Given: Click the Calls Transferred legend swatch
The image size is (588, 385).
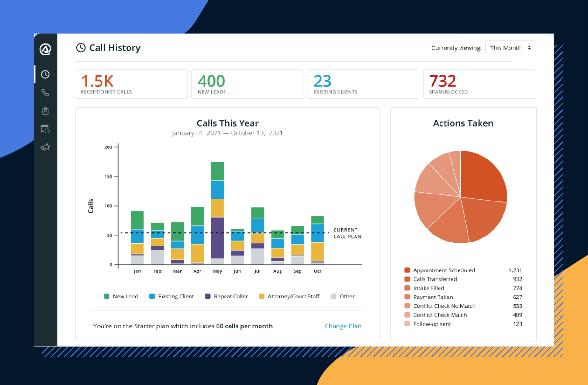Looking at the screenshot, I should 407,279.
